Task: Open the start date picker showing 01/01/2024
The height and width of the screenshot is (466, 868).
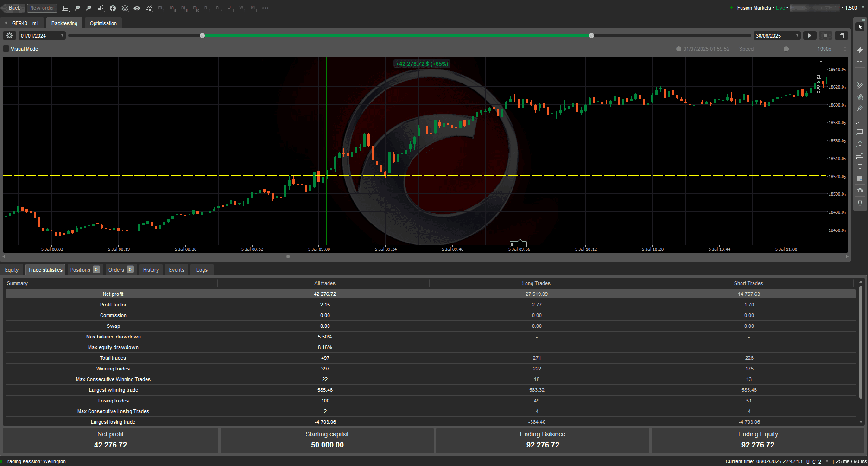Action: click(x=42, y=35)
